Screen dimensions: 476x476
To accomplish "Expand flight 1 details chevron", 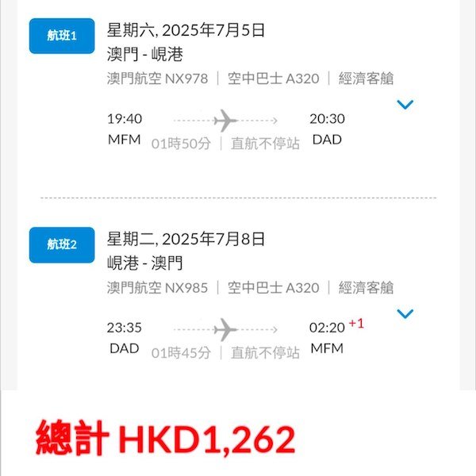I will (x=405, y=105).
